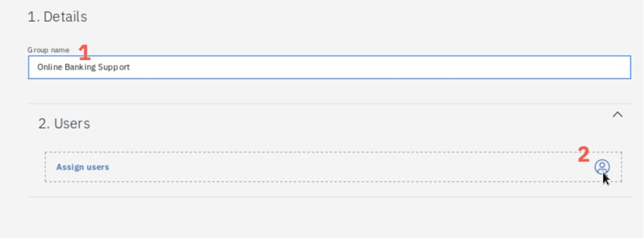This screenshot has height=239, width=644.
Task: Click the user avatar icon in Assign users row
Action: point(601,167)
